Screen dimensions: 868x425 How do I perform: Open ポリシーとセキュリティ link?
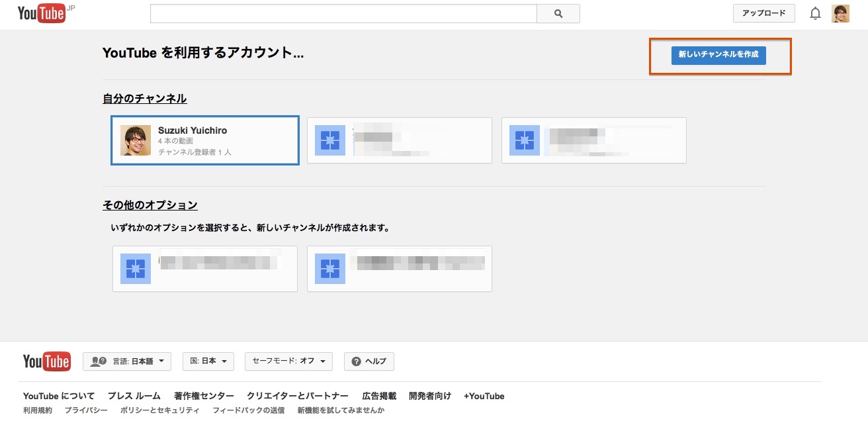pyautogui.click(x=159, y=410)
